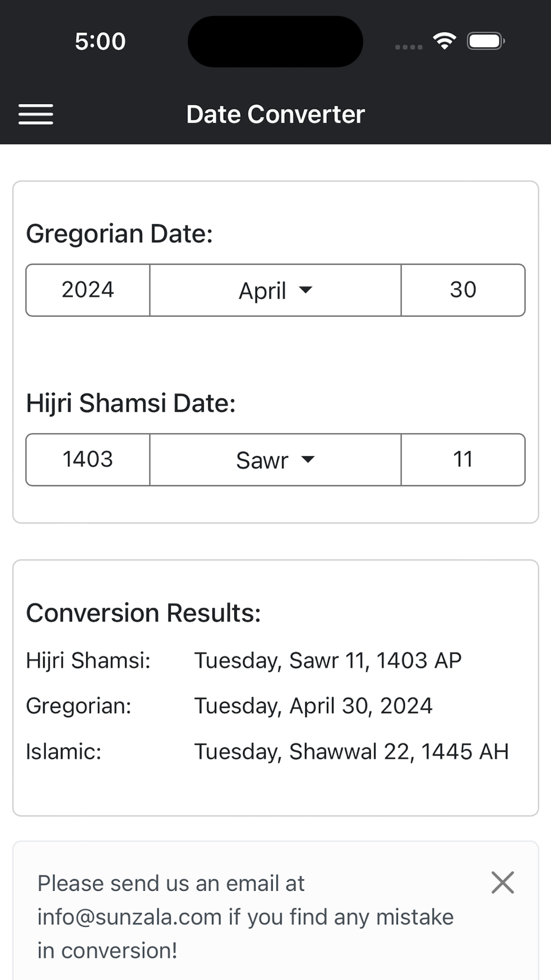551x980 pixels.
Task: Tap the status bar clock showing 5:00
Action: pos(100,41)
